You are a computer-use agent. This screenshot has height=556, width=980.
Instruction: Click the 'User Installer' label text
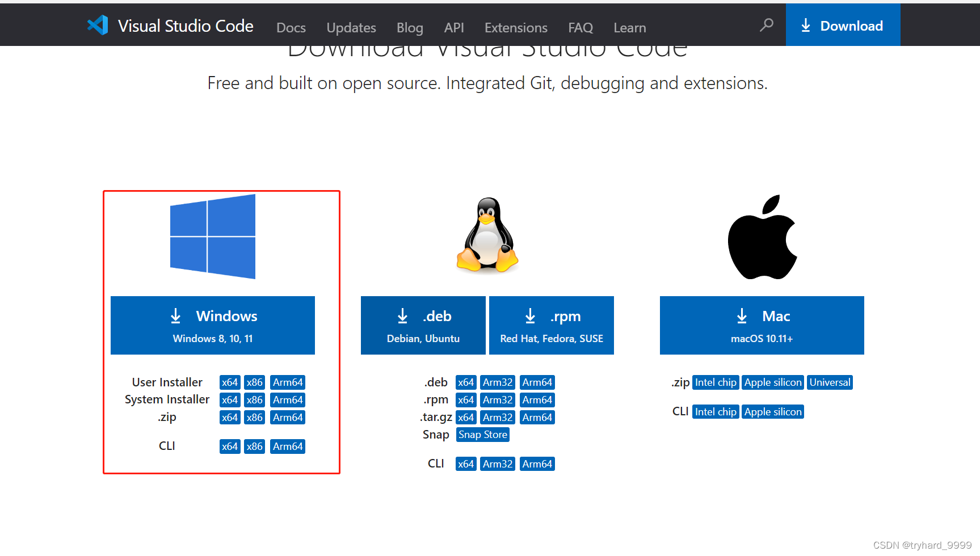(167, 382)
